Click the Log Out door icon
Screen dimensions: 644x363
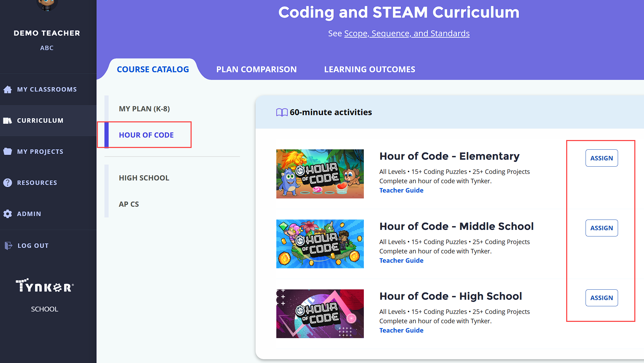click(8, 245)
